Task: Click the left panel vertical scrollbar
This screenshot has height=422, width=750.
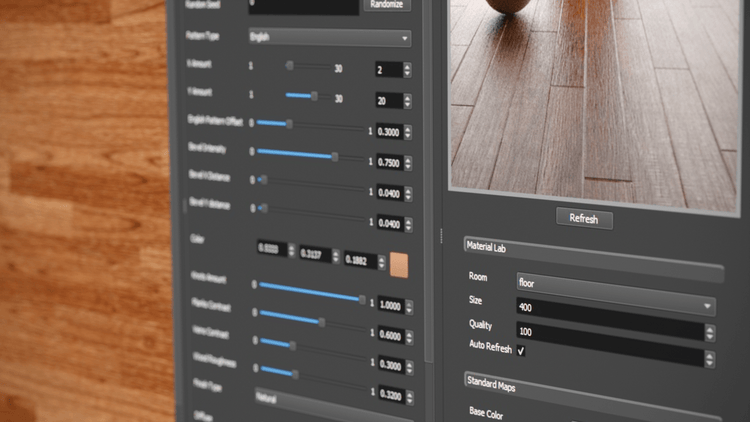Action: click(429, 182)
